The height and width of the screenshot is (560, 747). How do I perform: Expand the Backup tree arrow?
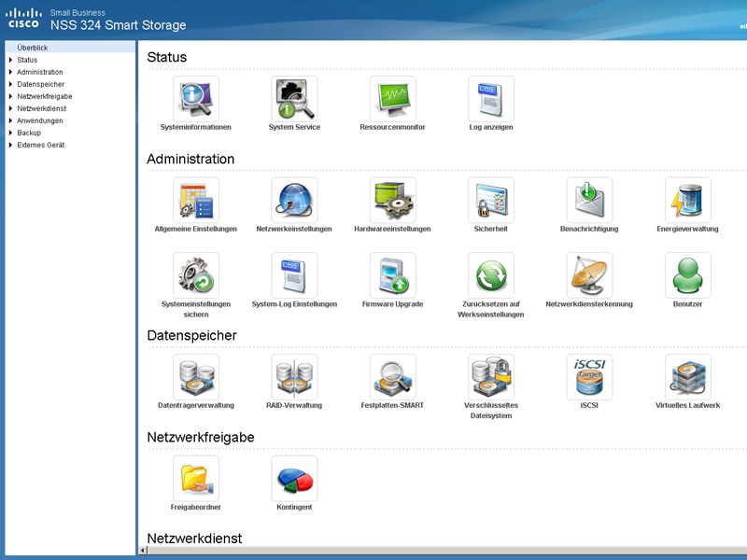[10, 133]
